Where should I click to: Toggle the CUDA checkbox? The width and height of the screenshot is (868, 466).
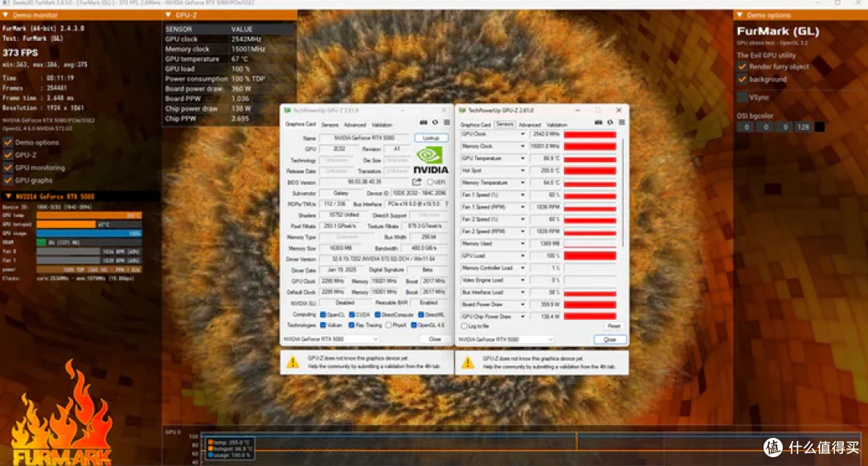(351, 314)
